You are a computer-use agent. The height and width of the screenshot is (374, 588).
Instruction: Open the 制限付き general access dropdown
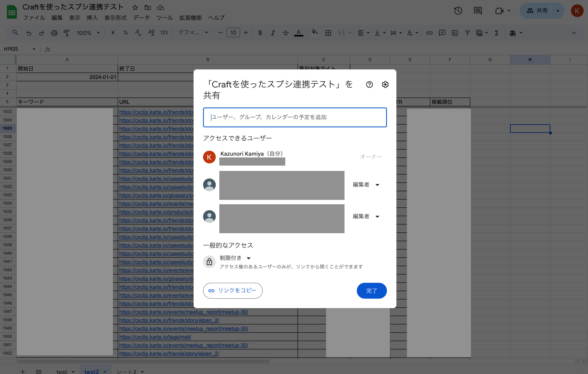(235, 258)
